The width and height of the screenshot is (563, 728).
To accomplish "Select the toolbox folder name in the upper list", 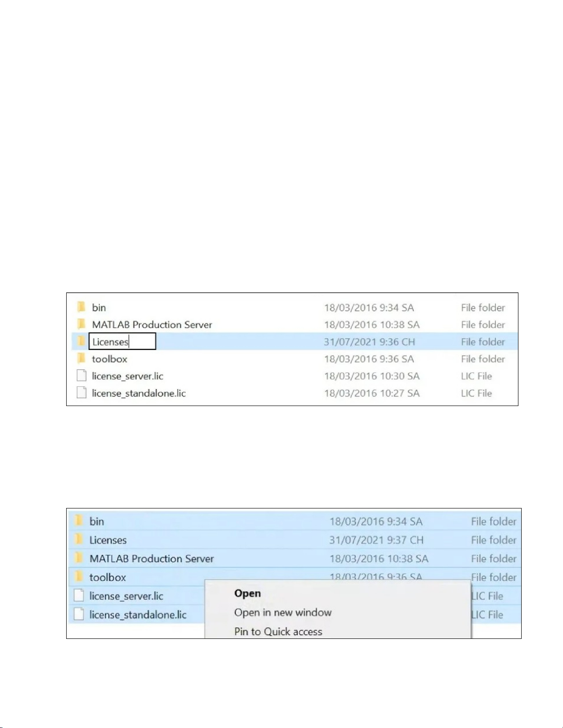I will [x=109, y=359].
